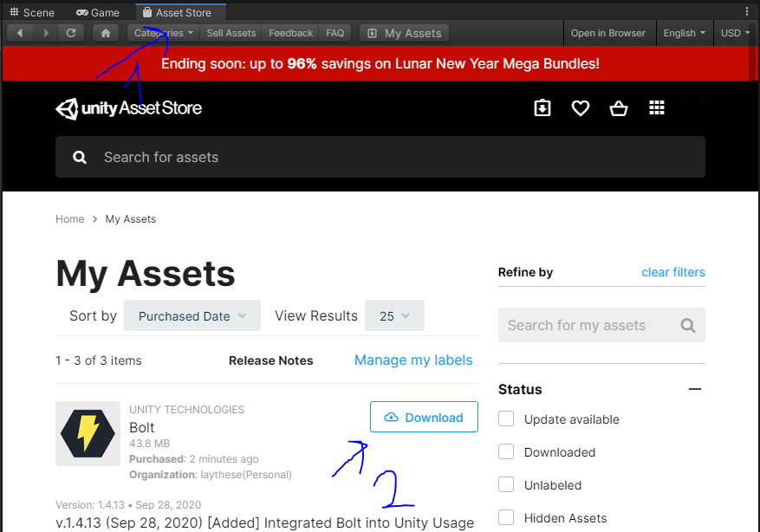This screenshot has height=532, width=760.
Task: Click the My Assets breadcrumb
Action: 131,219
